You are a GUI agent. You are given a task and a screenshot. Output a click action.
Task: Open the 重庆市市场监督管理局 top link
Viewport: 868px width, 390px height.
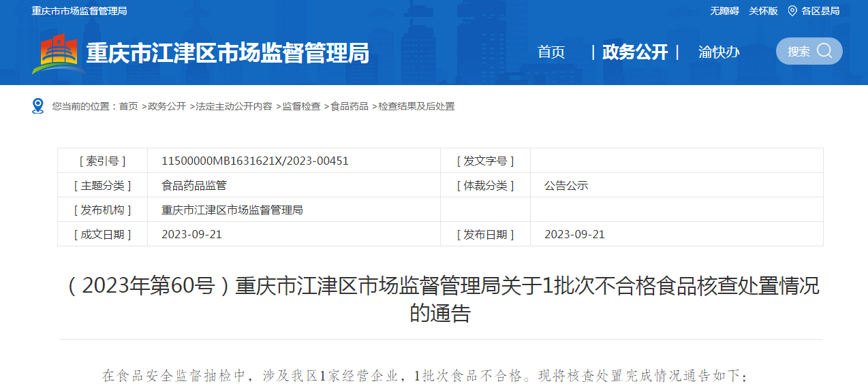pyautogui.click(x=79, y=11)
